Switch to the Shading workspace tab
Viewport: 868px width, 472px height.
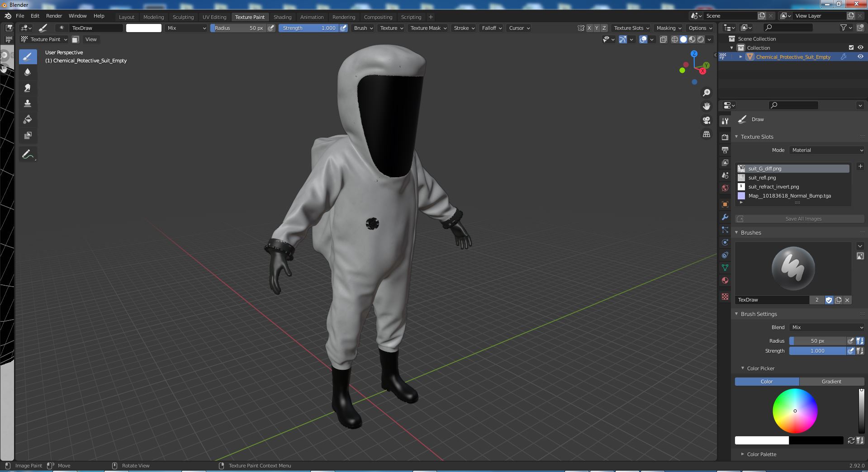[282, 17]
